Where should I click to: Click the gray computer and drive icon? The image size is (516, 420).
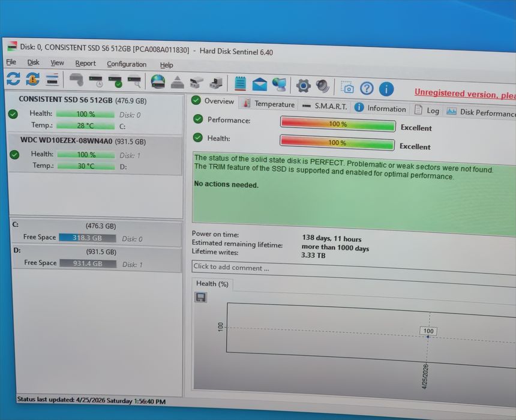point(216,83)
